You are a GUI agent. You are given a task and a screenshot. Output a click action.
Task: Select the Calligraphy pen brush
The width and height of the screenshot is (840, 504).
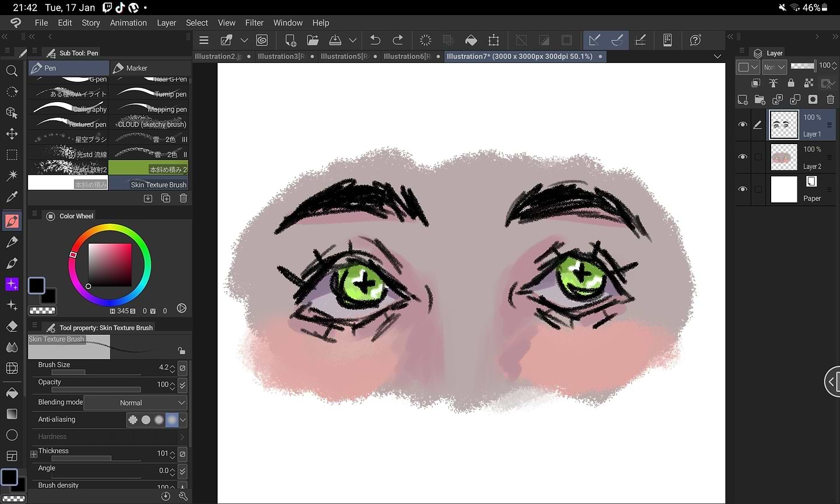[68, 108]
